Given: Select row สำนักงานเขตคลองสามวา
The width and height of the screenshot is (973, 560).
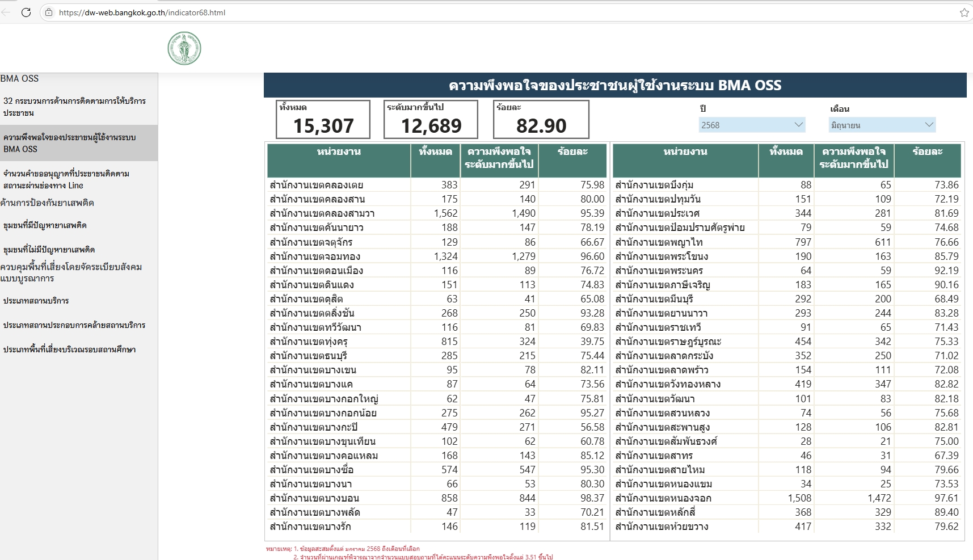Looking at the screenshot, I should tap(437, 213).
